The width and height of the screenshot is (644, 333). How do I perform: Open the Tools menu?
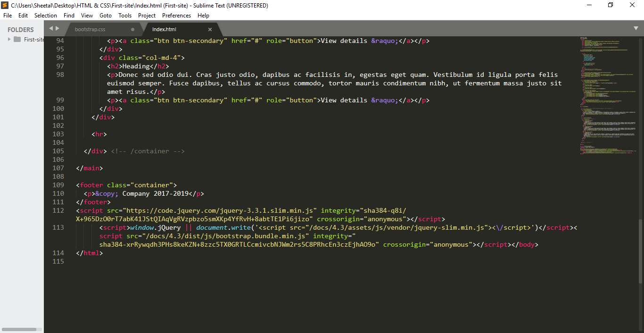click(125, 16)
